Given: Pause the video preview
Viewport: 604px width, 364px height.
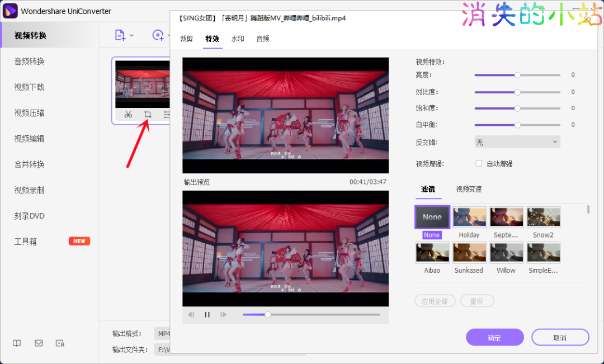Looking at the screenshot, I should [207, 315].
